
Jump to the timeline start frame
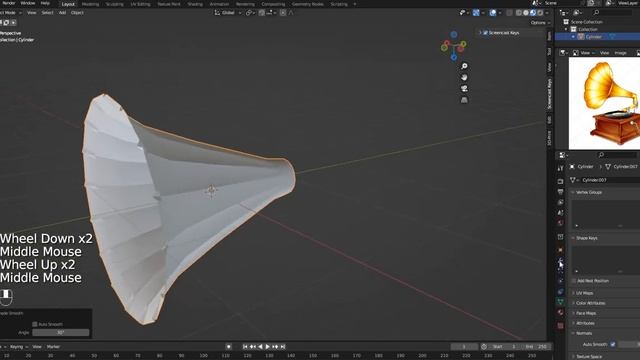[x=245, y=347]
